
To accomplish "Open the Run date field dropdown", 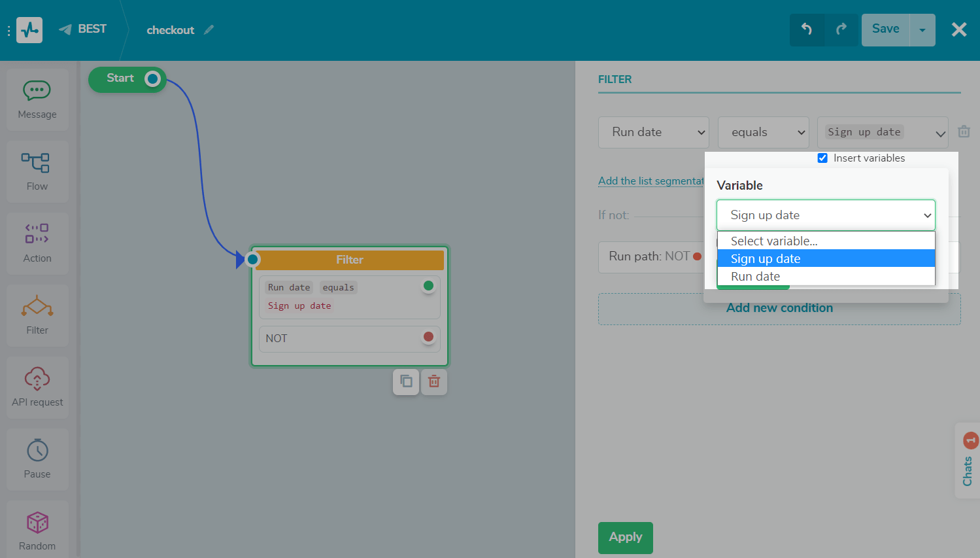I will point(653,132).
